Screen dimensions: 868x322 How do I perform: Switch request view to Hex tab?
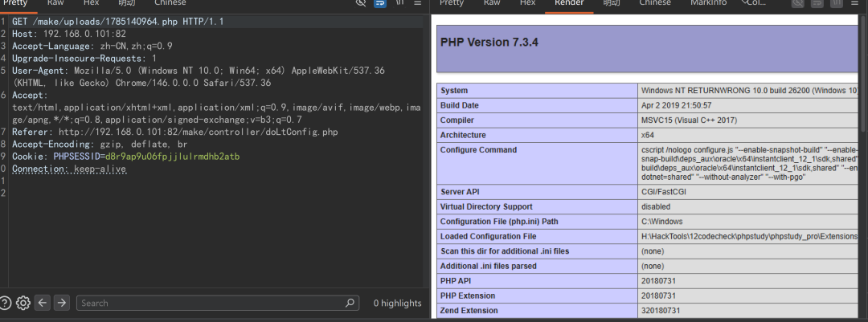tap(92, 3)
